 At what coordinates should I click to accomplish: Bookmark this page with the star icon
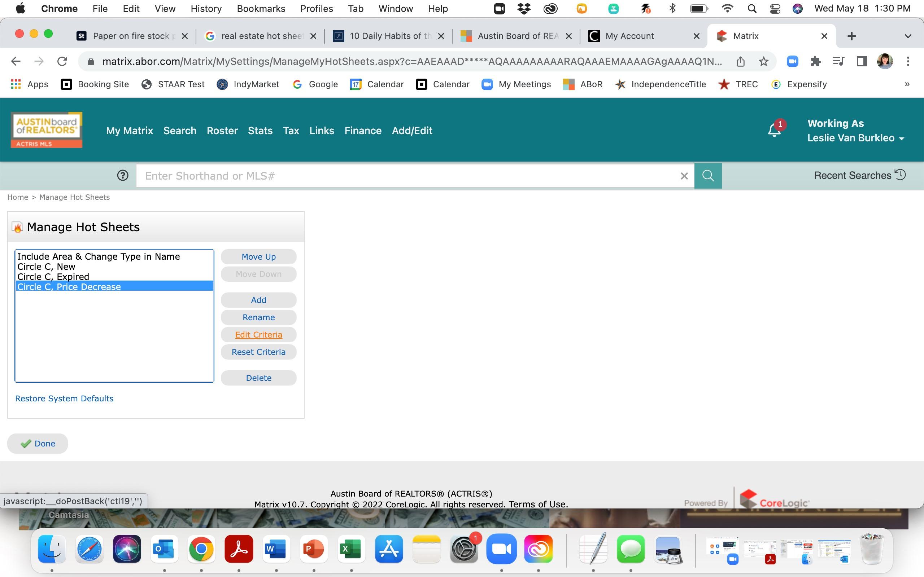point(763,61)
